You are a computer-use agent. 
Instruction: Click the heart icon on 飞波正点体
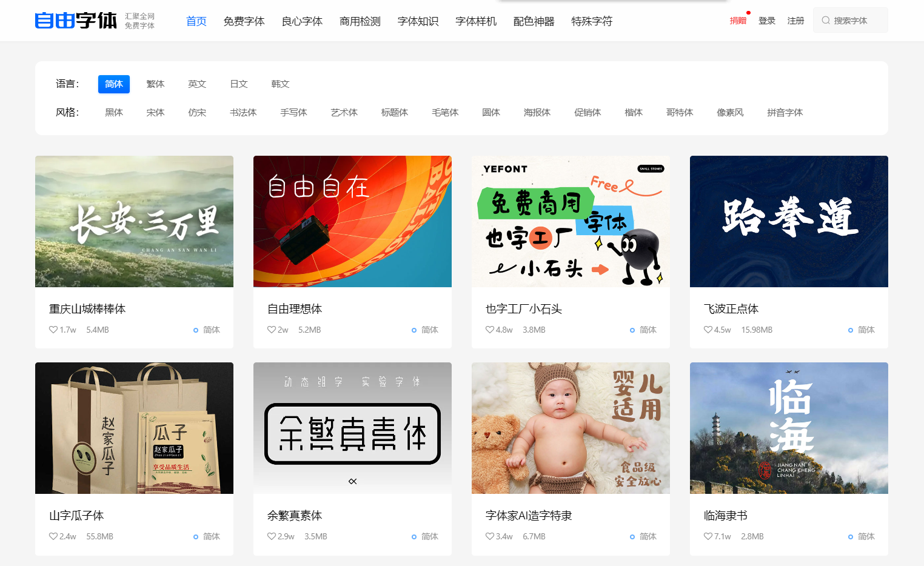point(707,329)
